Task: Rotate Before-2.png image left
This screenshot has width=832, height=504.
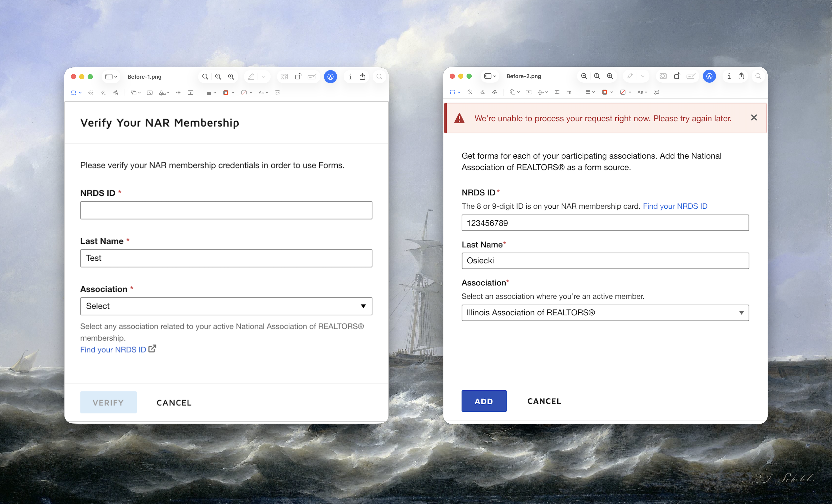Action: click(677, 76)
